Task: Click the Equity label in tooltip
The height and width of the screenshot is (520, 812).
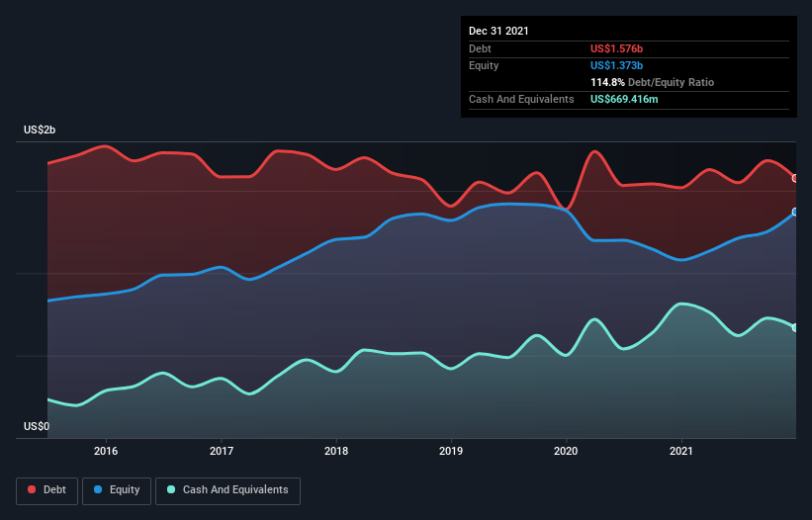Action: click(x=484, y=65)
